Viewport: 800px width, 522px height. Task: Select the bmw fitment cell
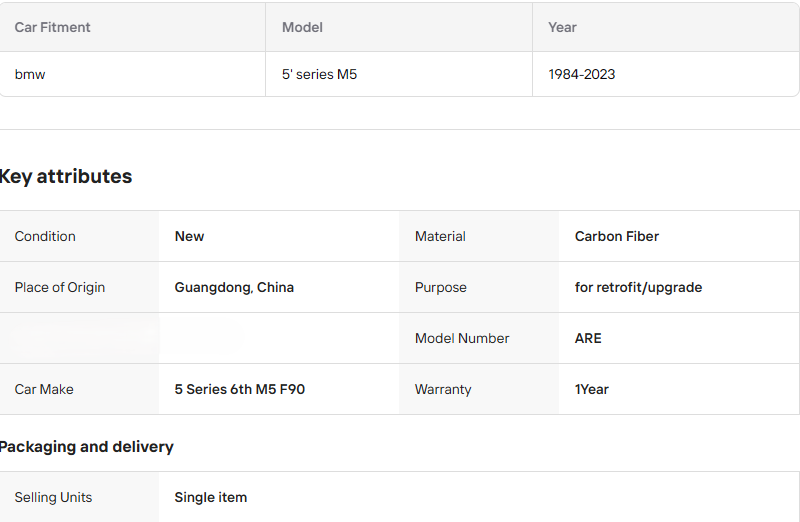pyautogui.click(x=30, y=74)
